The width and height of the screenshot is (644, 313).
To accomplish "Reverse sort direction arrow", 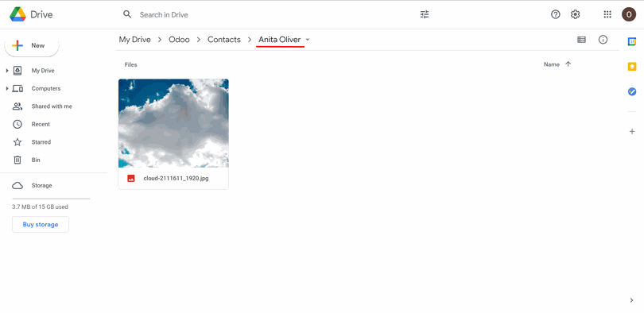I will coord(568,64).
